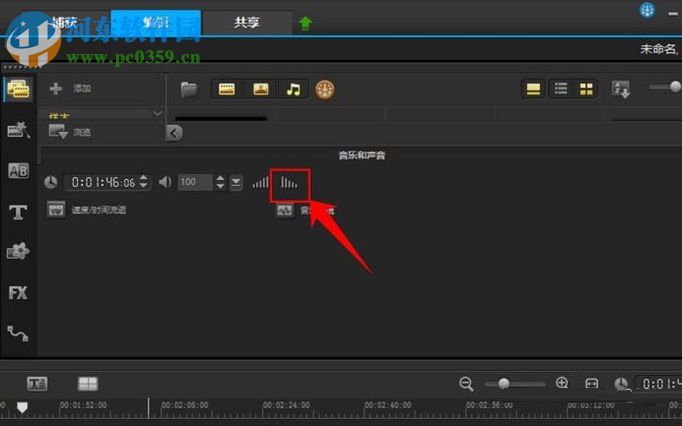Fit project in timeline window
This screenshot has height=426, width=682.
point(592,383)
